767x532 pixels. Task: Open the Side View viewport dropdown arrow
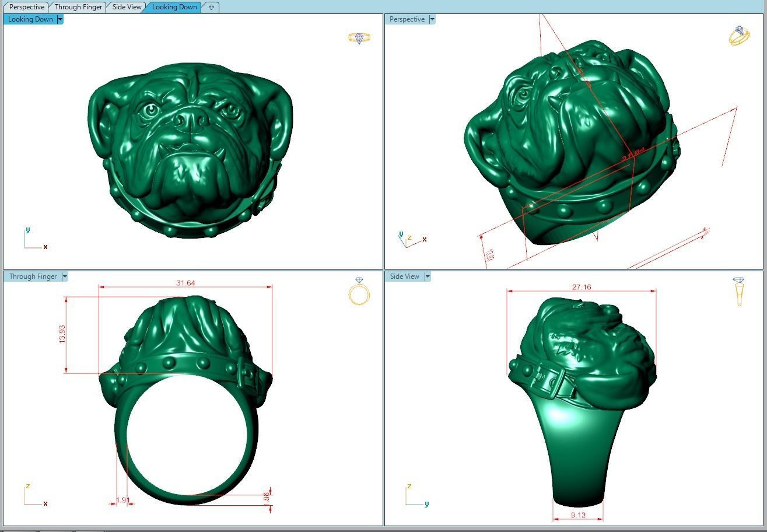click(x=428, y=276)
